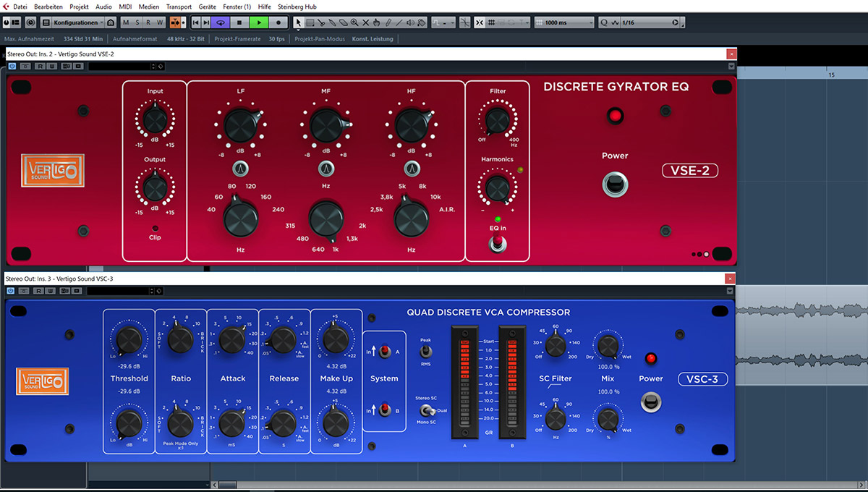Click the VSE-2 Input gain knob
Image resolution: width=868 pixels, height=492 pixels.
[x=155, y=119]
